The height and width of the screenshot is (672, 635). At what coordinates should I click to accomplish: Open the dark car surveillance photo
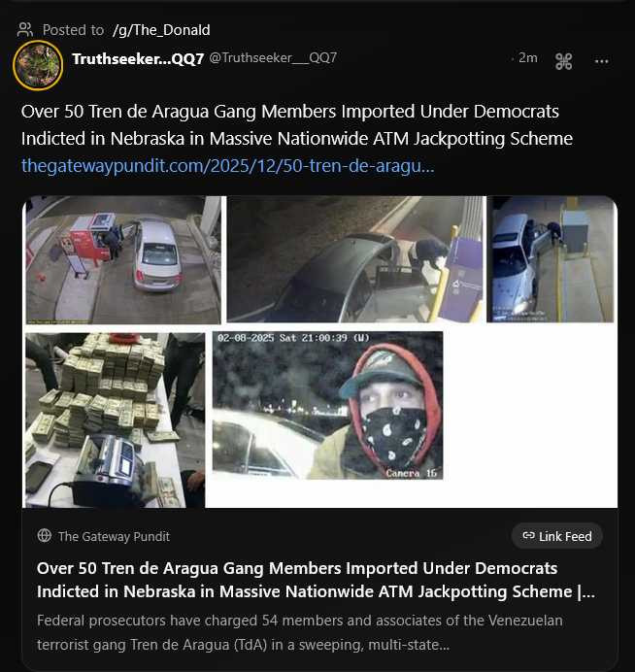pos(353,260)
